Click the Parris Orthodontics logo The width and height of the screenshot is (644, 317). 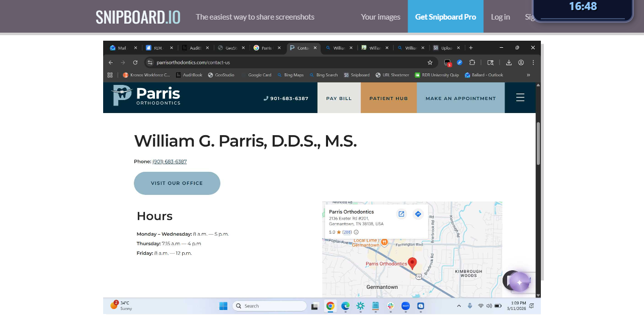click(x=146, y=95)
